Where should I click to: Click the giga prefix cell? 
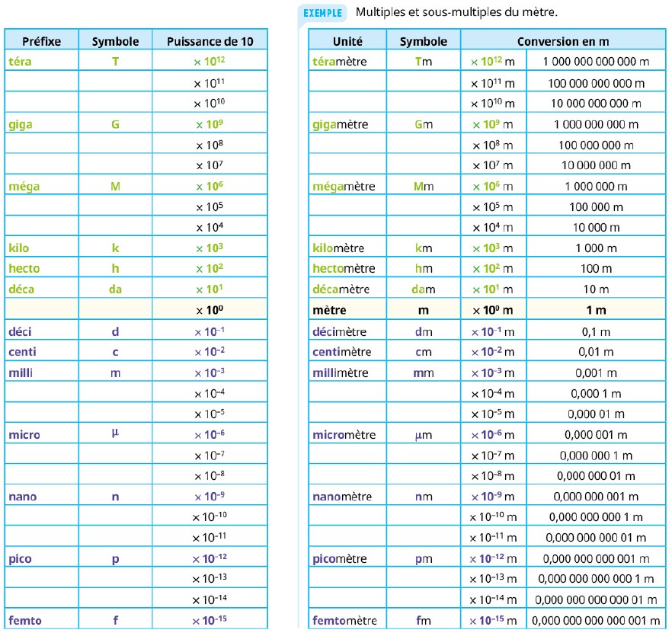pyautogui.click(x=42, y=124)
